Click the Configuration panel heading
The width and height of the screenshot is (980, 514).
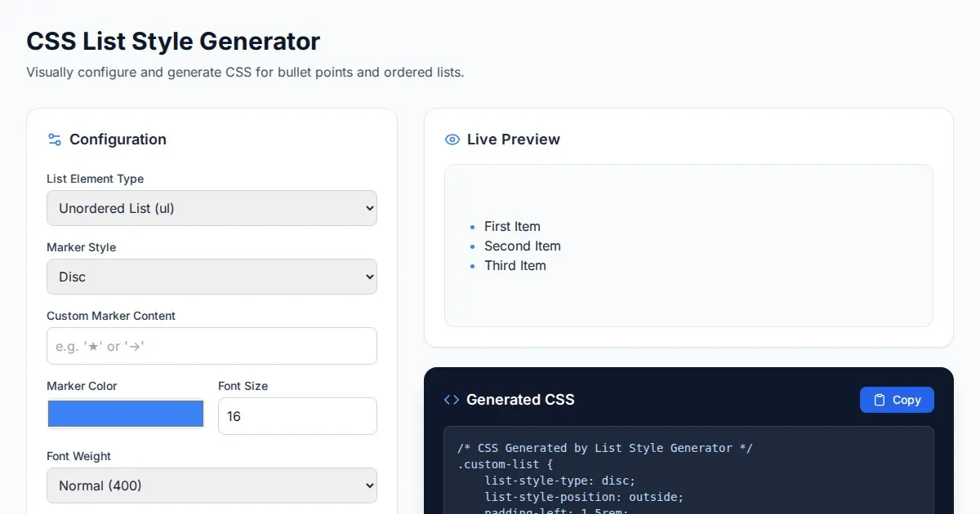[118, 140]
